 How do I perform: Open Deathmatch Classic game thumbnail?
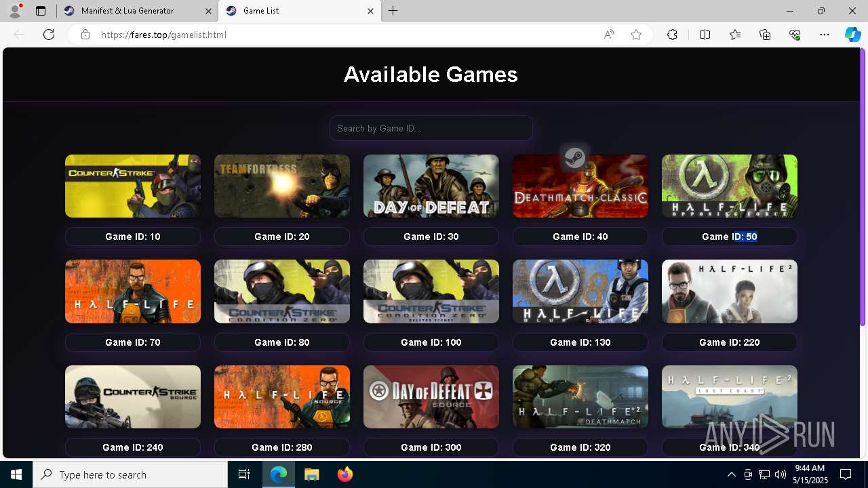point(580,186)
